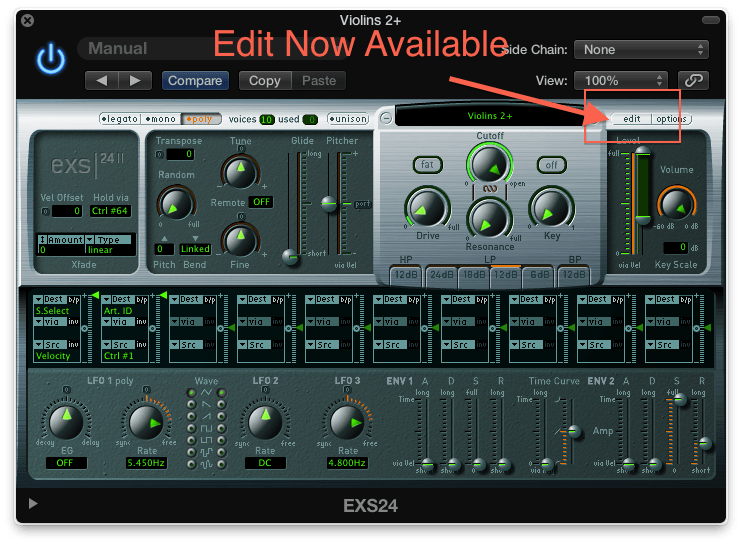
Task: Select the LP 24dB filter tab
Action: (441, 275)
